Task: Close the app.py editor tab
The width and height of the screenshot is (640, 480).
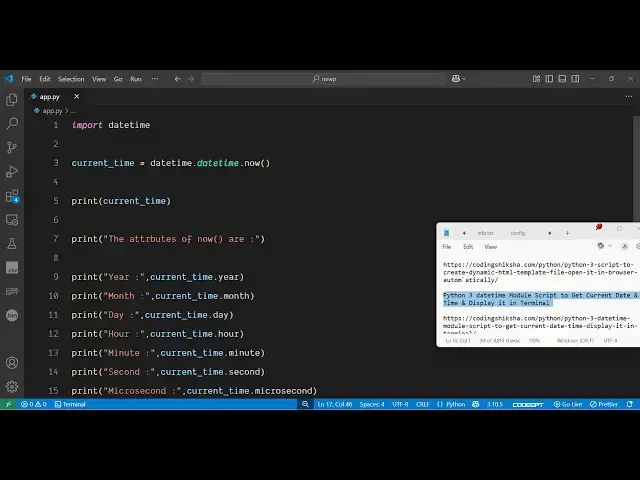Action: coord(76,96)
